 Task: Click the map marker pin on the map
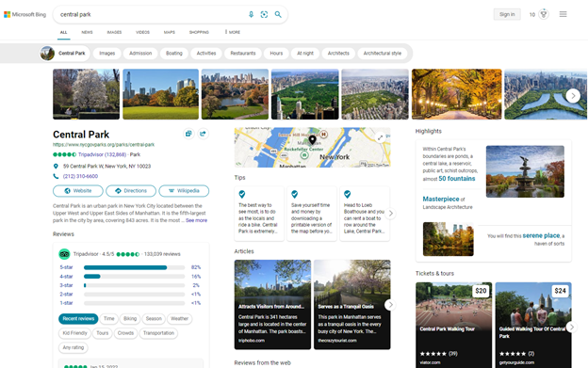click(x=312, y=140)
